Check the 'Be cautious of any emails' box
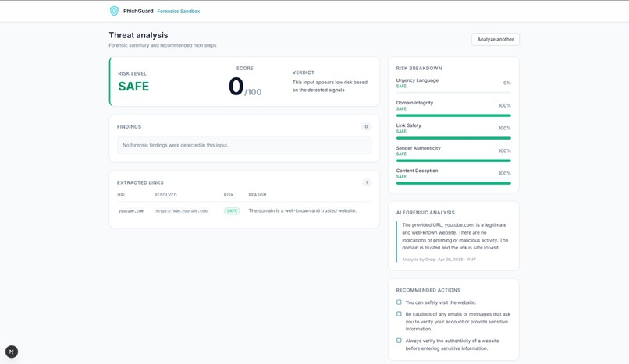This screenshot has height=364, width=629. click(x=399, y=314)
